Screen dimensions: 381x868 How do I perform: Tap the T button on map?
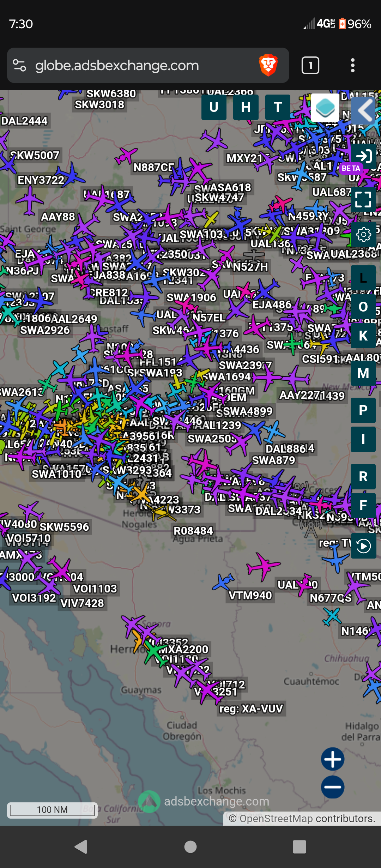click(x=278, y=107)
